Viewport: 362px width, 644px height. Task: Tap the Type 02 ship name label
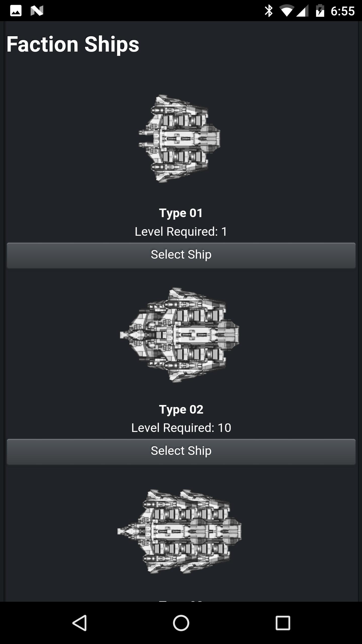[x=181, y=409]
